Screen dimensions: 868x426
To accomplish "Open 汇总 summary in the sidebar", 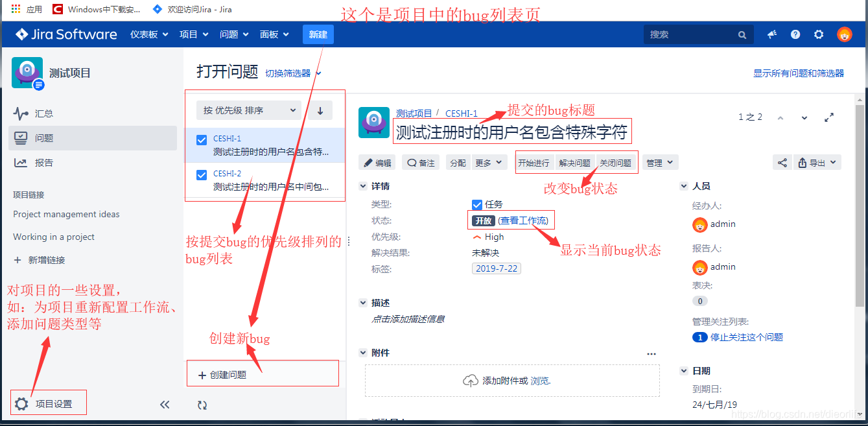I will (x=93, y=113).
